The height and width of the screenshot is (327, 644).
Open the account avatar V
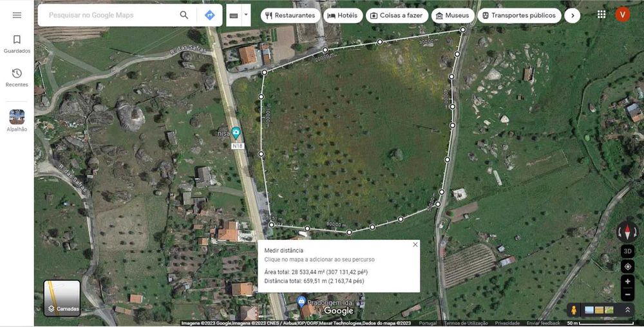pyautogui.click(x=623, y=14)
